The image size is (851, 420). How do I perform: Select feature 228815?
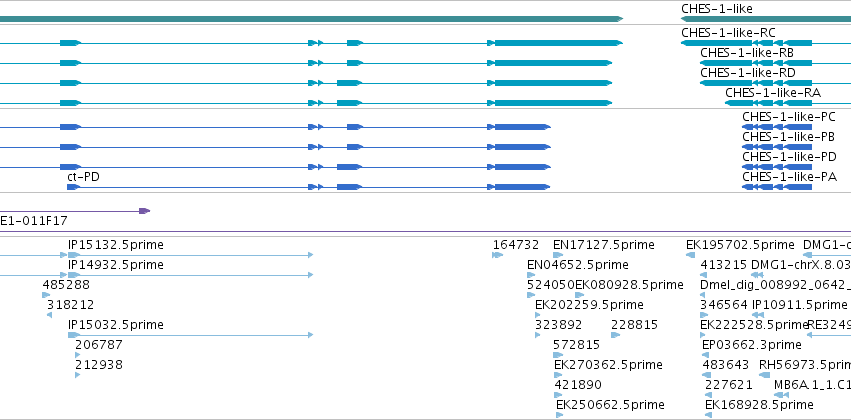pos(634,325)
